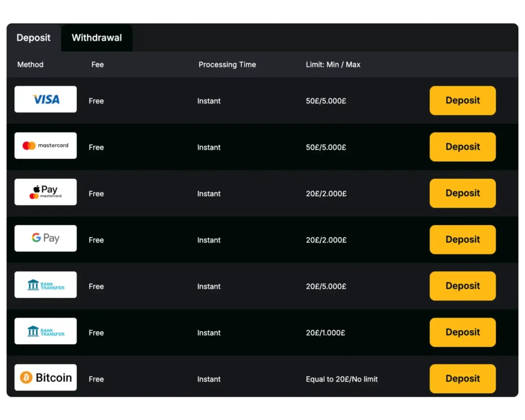Click Deposit for the first Bank Transfer
The height and width of the screenshot is (420, 525).
pos(462,286)
